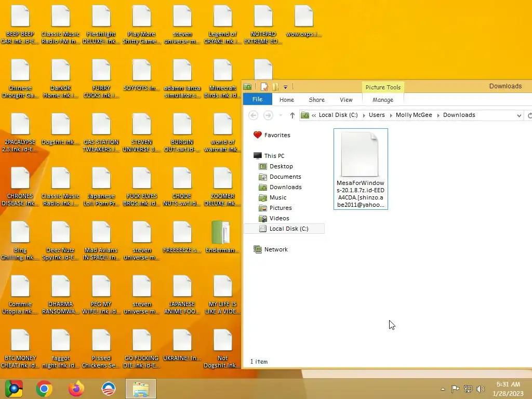Select the first-row Classic Music Radio FM desktop file
This screenshot has width=532, height=399.
point(60,25)
